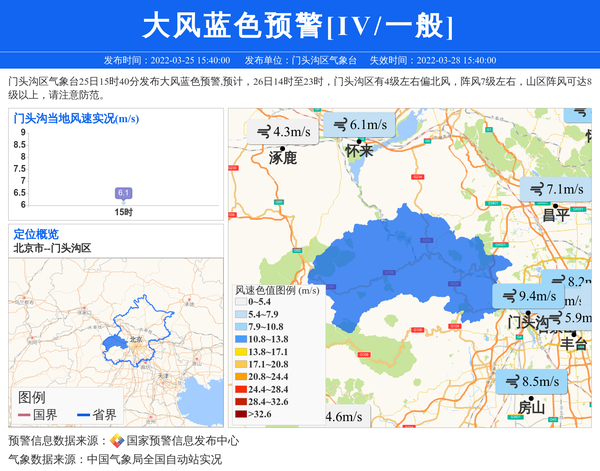Click the 10.8~13.8 blue legend swatch

241,339
